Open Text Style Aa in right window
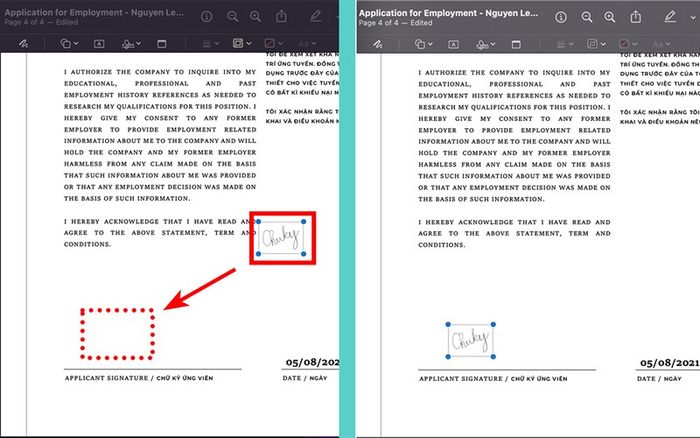700x438 pixels. [658, 44]
